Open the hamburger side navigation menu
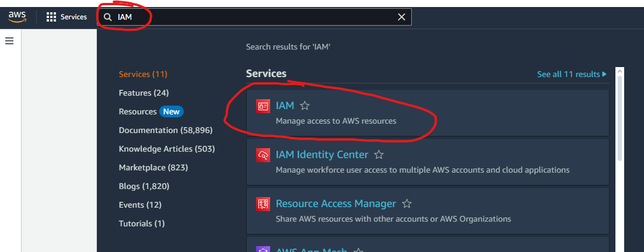 coord(9,41)
